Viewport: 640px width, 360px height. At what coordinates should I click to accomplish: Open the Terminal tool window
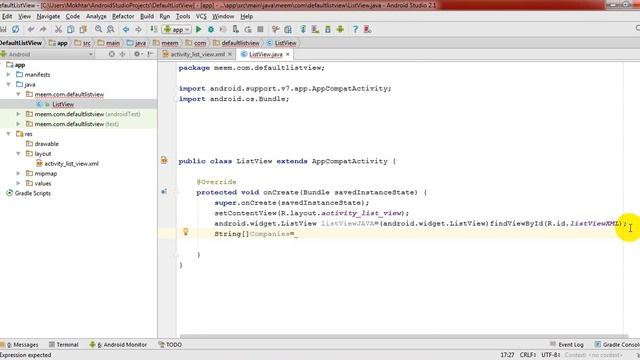point(63,344)
